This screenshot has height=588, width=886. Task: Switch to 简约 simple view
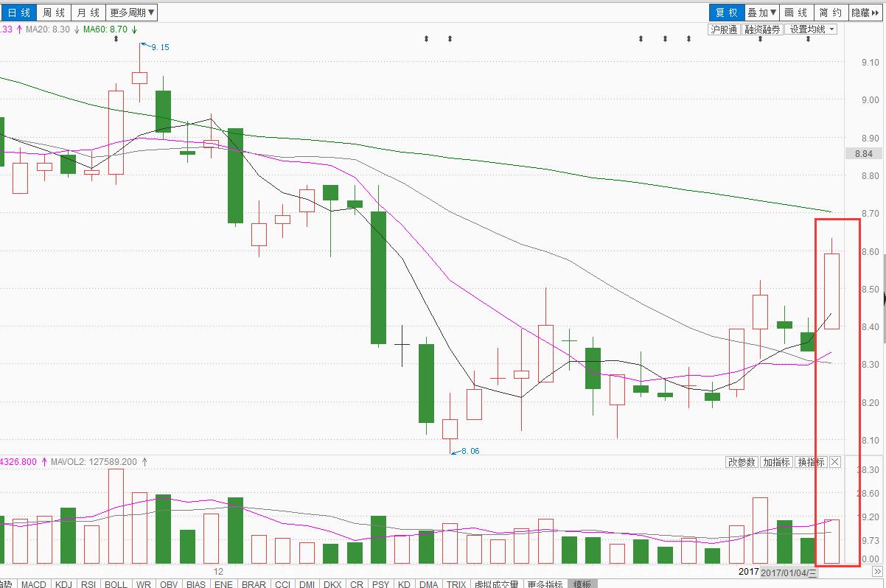coord(831,13)
